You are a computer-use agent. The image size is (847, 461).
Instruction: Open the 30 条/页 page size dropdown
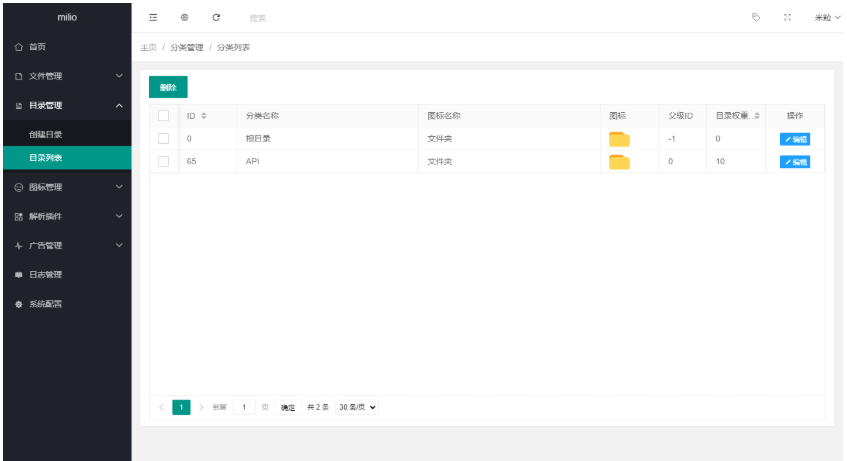(x=357, y=407)
